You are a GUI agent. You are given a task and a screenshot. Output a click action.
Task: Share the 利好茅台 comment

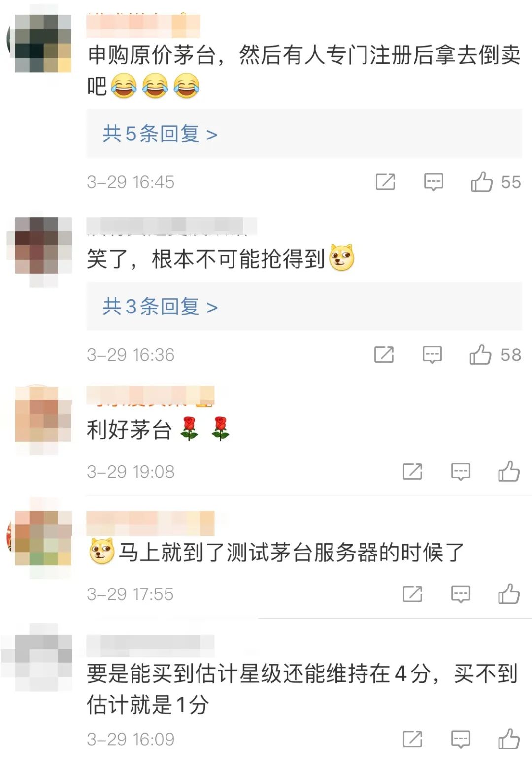pyautogui.click(x=412, y=471)
